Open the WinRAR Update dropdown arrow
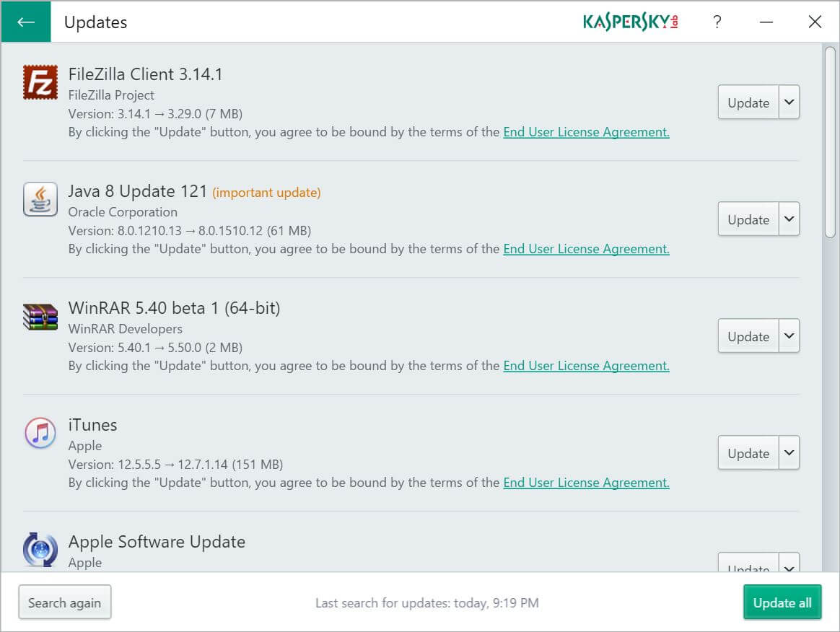 click(x=789, y=336)
